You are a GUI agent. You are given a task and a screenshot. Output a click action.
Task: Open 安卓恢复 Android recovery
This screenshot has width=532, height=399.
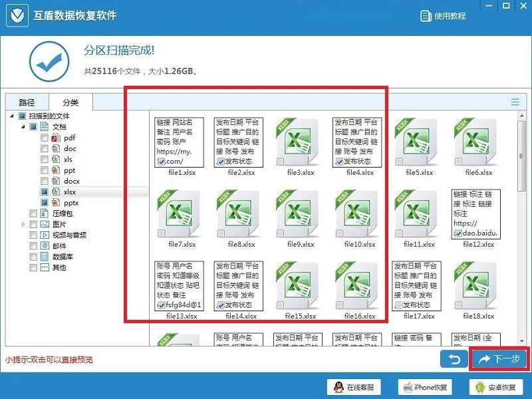pyautogui.click(x=495, y=387)
